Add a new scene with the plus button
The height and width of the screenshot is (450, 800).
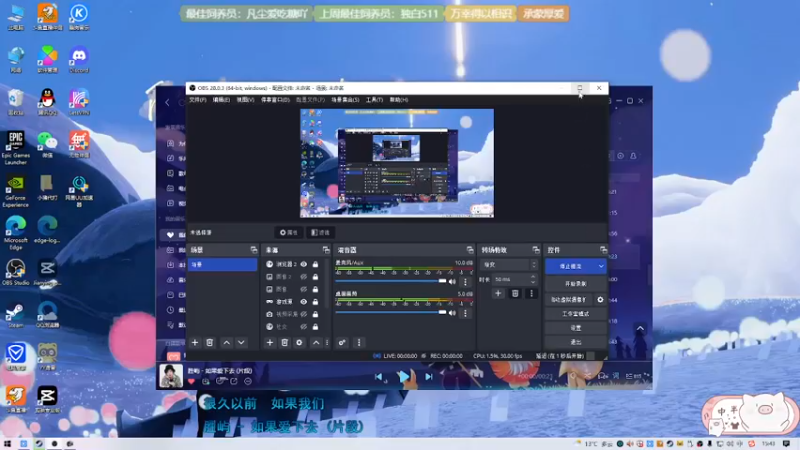click(x=194, y=343)
